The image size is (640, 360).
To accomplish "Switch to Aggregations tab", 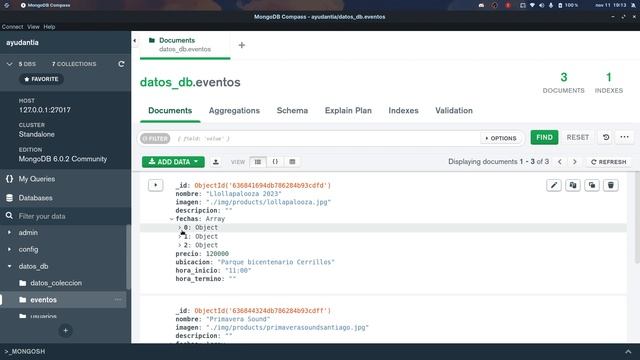I will (x=234, y=111).
